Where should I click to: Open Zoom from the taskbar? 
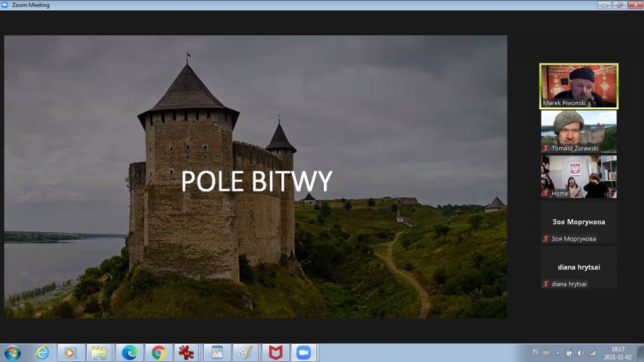coord(303,353)
